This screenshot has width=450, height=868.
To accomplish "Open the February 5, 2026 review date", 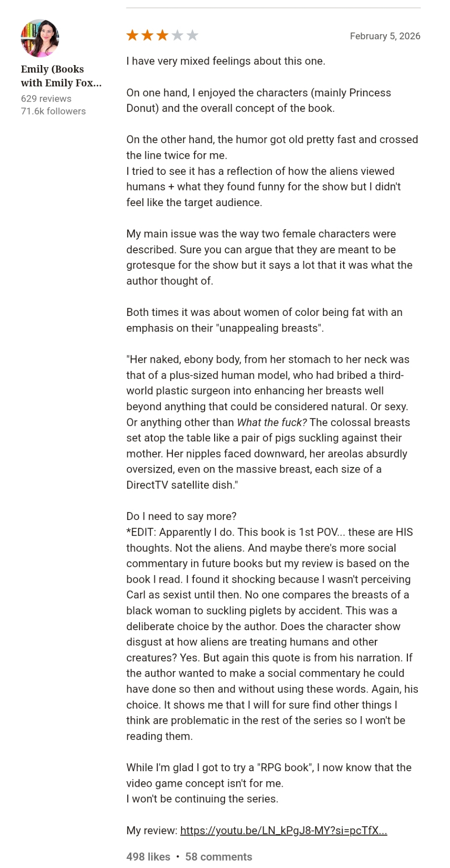I will pyautogui.click(x=385, y=36).
